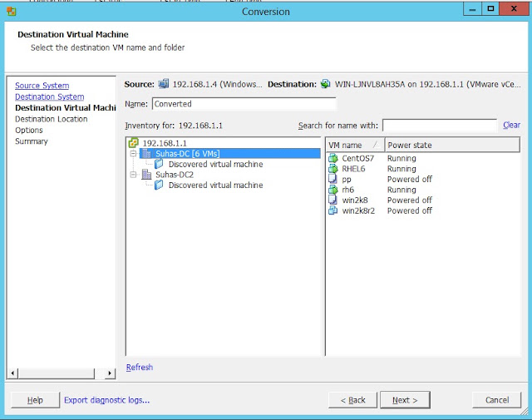Open the Help button
This screenshot has height=420, width=532.
(x=35, y=400)
